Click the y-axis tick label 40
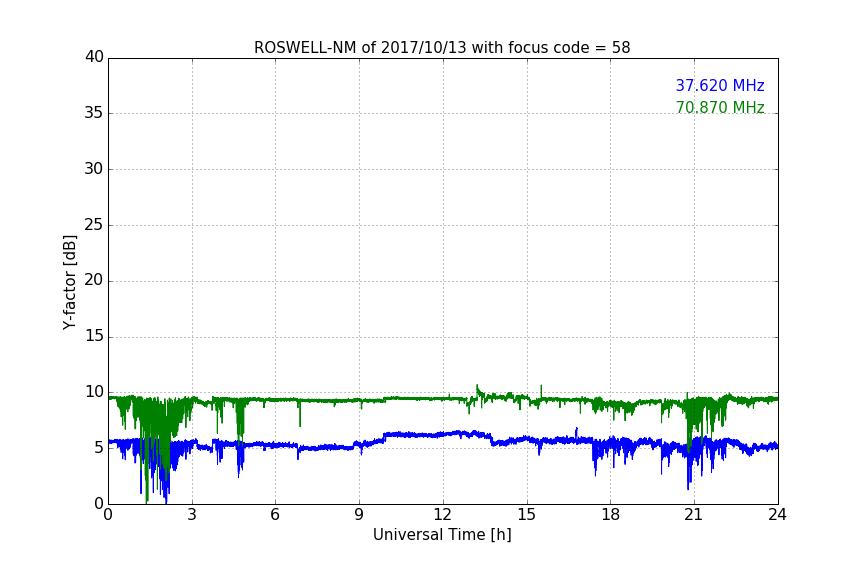The height and width of the screenshot is (576, 864). [94, 57]
